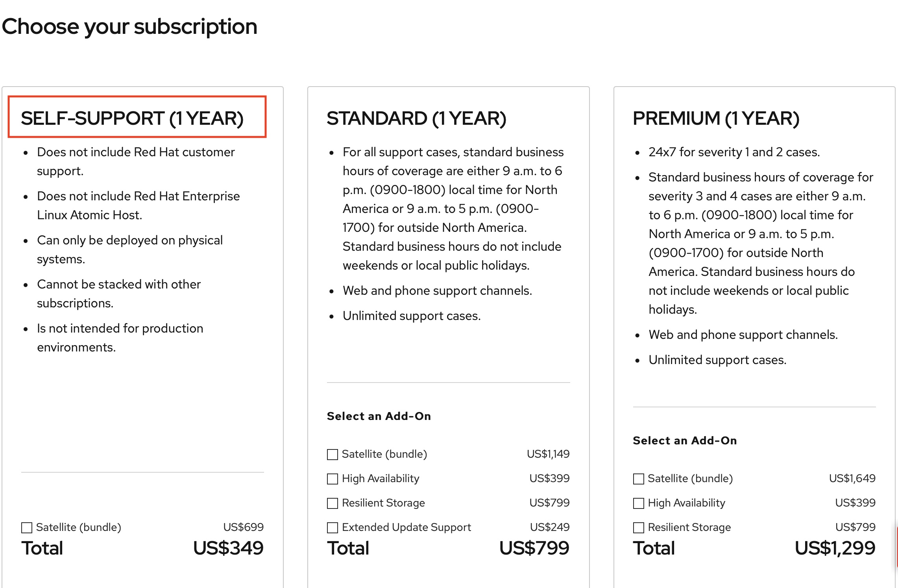Screen dimensions: 898x588
Task: Enable Resilient Storage for the Premium plan
Action: point(638,527)
